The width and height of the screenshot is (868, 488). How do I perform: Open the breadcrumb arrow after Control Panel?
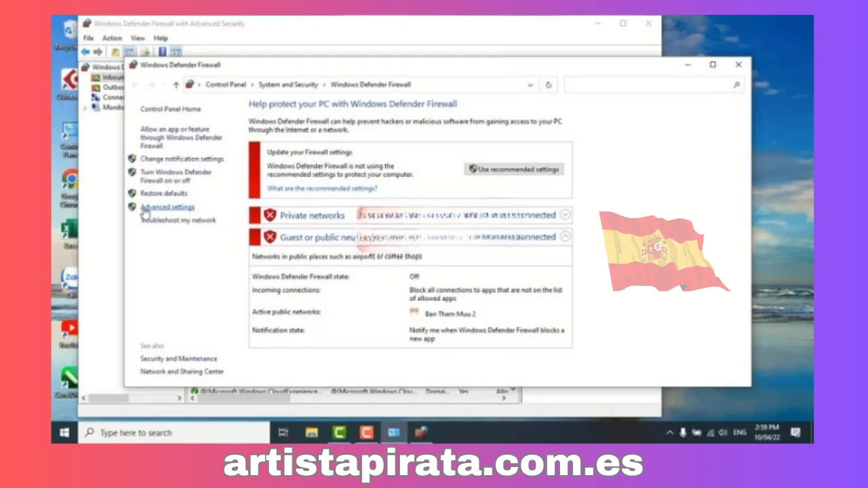coord(252,85)
